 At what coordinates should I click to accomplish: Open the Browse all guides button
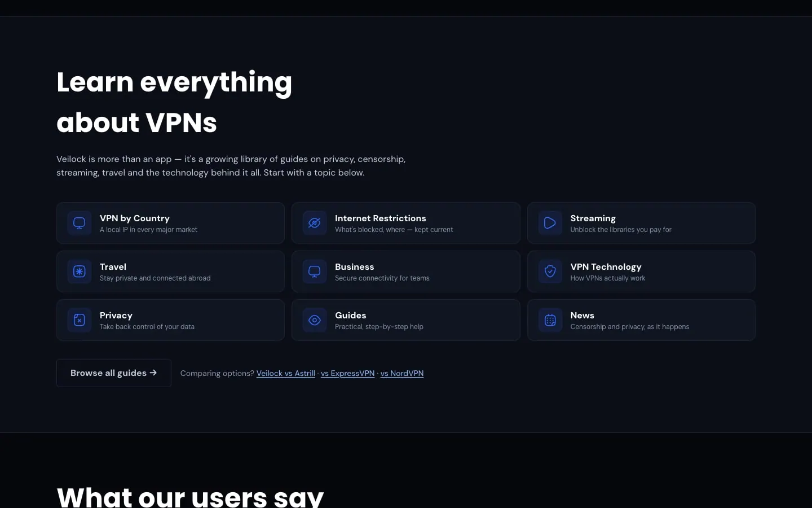[114, 373]
